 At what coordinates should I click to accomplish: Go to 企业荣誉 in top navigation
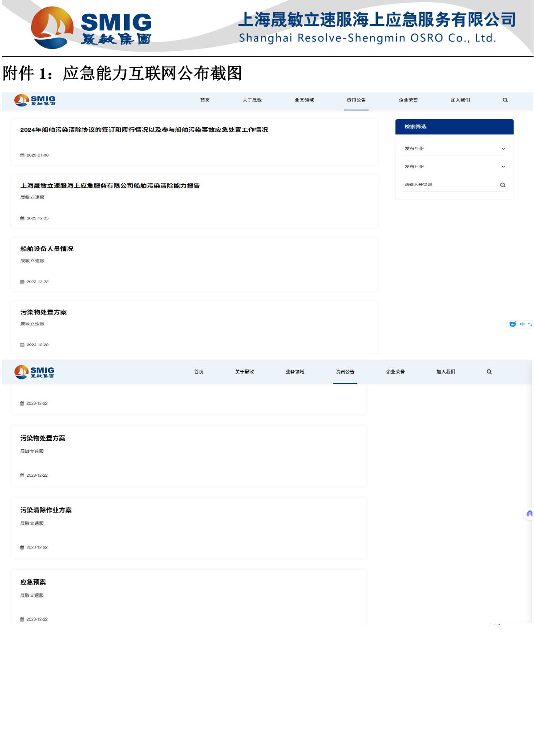[408, 100]
